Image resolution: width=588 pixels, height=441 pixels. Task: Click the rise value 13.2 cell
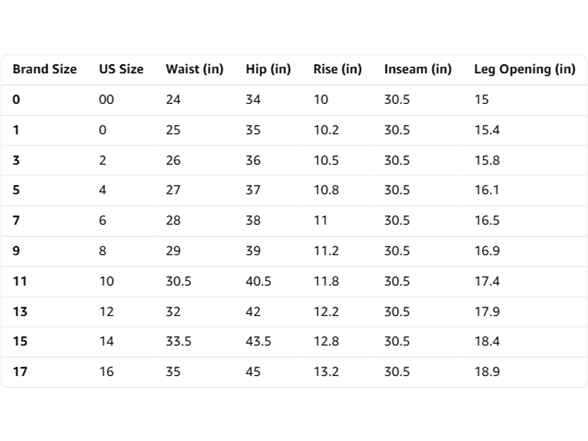point(326,372)
